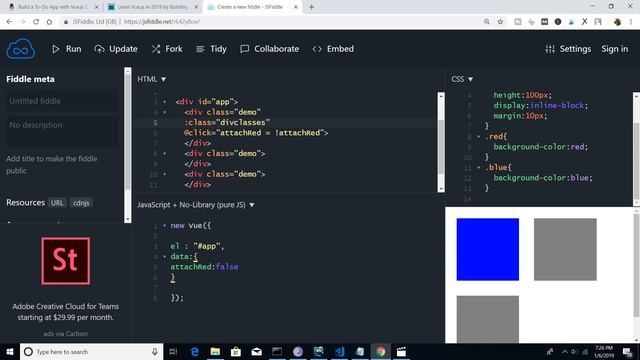Open Mail from taskbar
The width and height of the screenshot is (640, 360).
click(256, 351)
